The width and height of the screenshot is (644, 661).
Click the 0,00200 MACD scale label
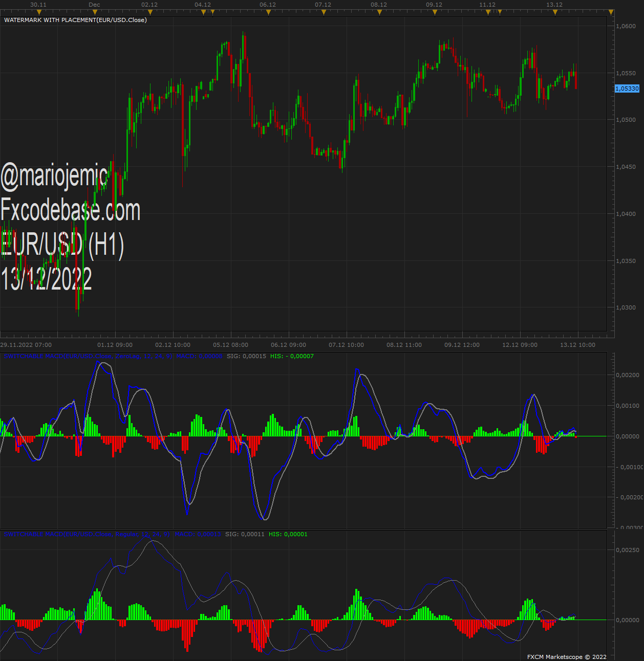point(628,375)
